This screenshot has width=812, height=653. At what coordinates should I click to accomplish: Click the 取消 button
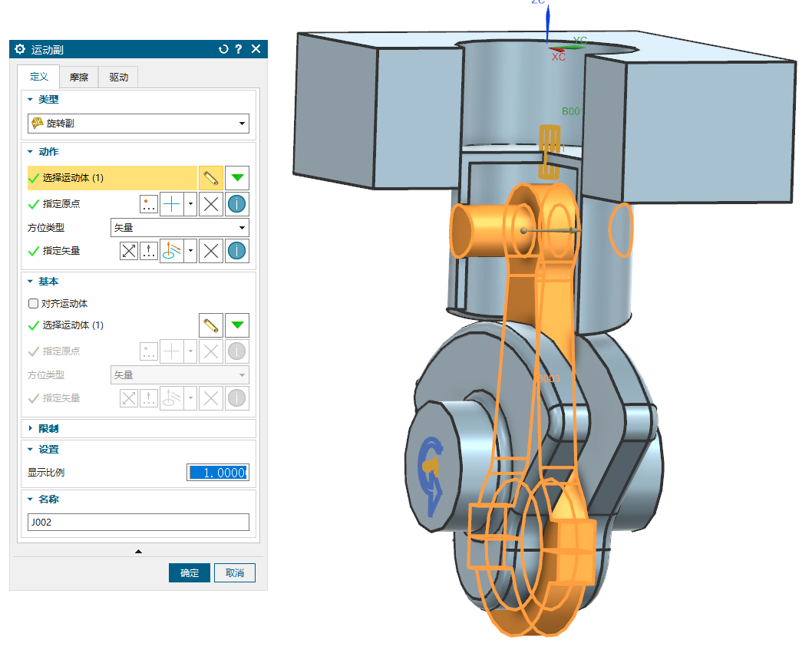click(x=235, y=573)
